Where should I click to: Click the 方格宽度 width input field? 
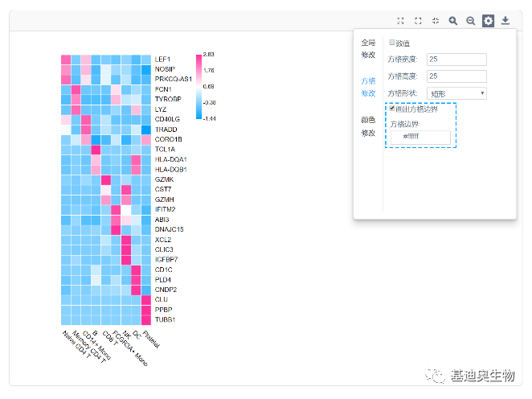[x=456, y=60]
